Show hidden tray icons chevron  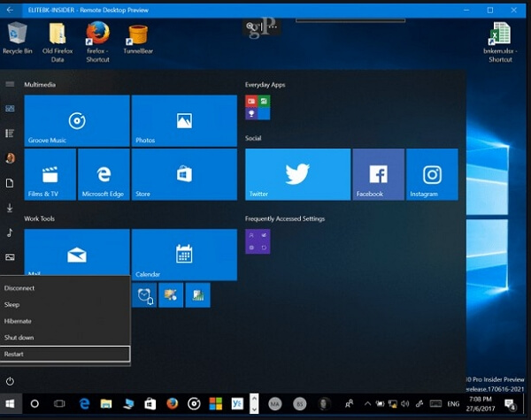click(367, 403)
